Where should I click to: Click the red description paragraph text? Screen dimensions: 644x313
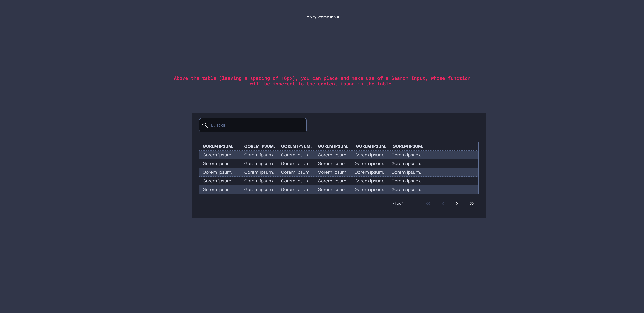coord(322,81)
